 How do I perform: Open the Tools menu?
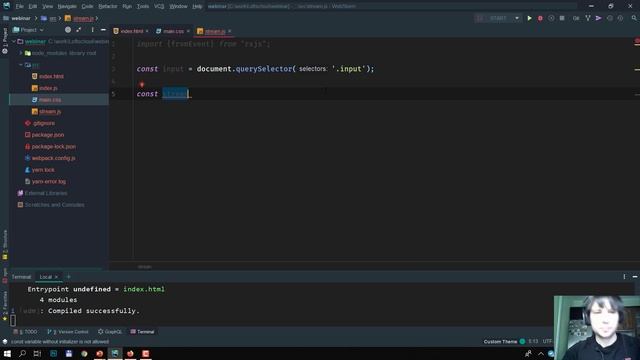(x=143, y=6)
